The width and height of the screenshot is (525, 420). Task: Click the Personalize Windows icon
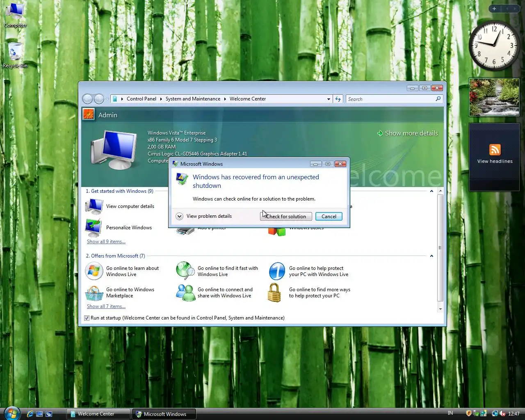[x=94, y=228]
